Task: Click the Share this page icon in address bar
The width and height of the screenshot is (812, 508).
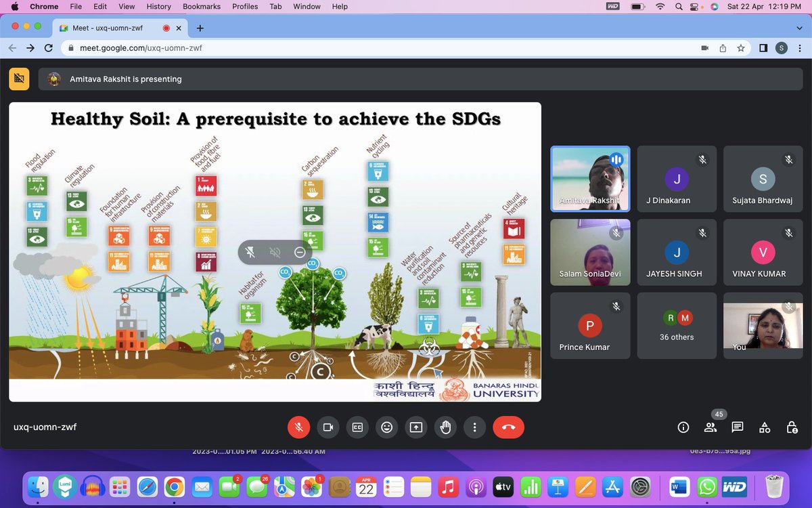Action: 723,48
